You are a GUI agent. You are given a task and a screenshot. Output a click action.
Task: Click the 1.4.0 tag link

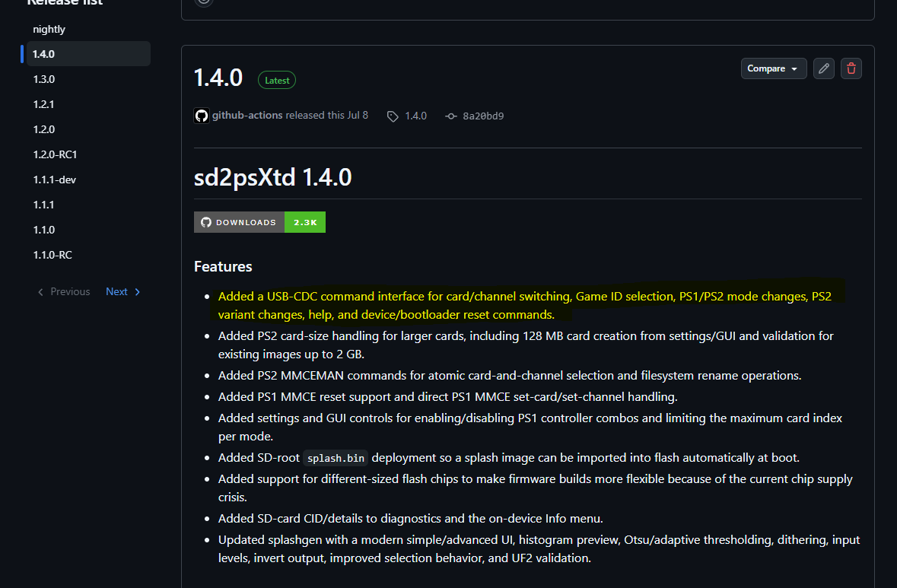coord(416,116)
